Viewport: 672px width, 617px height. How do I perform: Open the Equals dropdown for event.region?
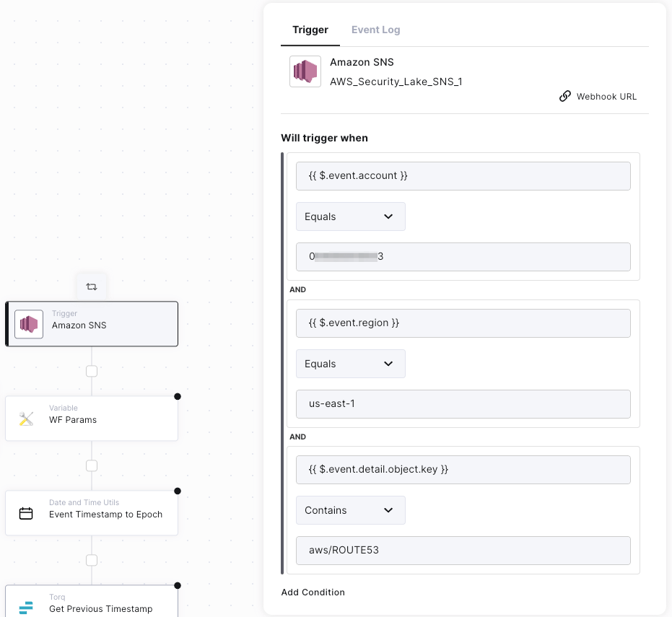click(x=350, y=364)
